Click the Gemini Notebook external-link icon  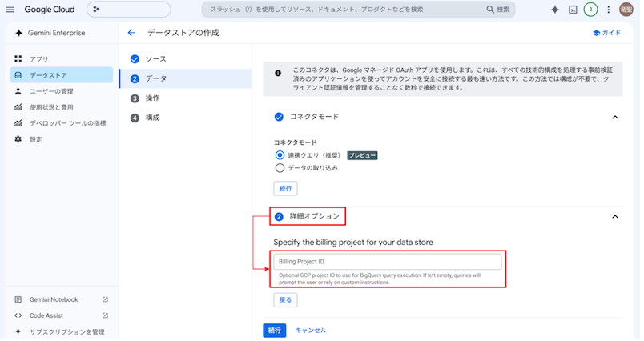click(105, 299)
